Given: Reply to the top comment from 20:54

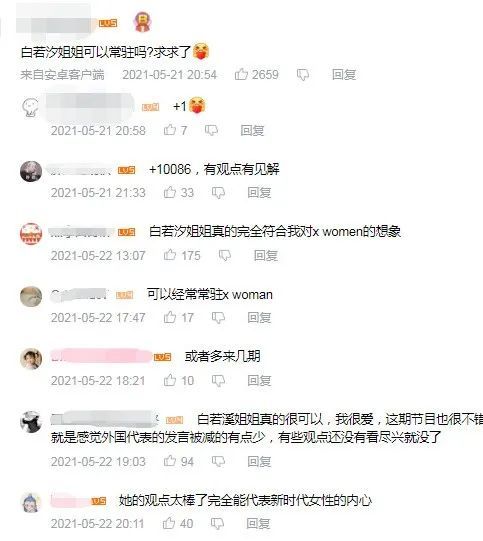Looking at the screenshot, I should pos(344,74).
